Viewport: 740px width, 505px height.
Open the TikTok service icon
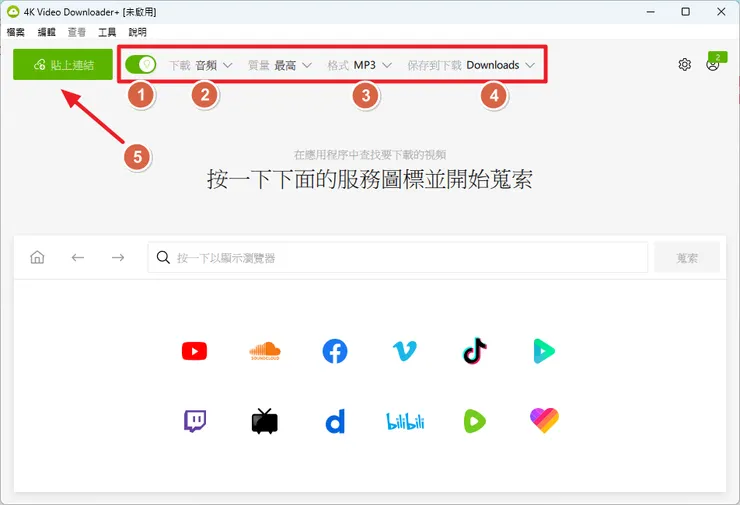coord(474,351)
